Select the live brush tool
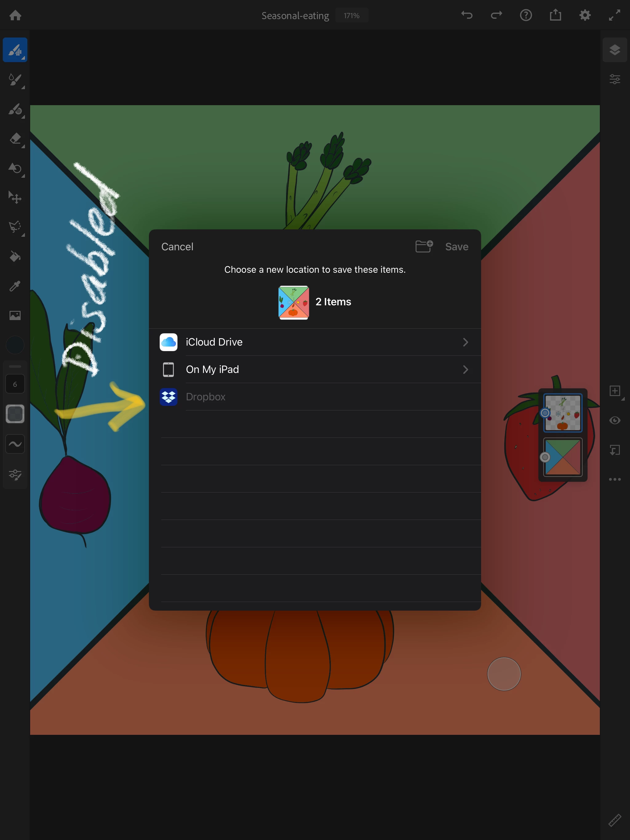The width and height of the screenshot is (630, 840). tap(15, 79)
